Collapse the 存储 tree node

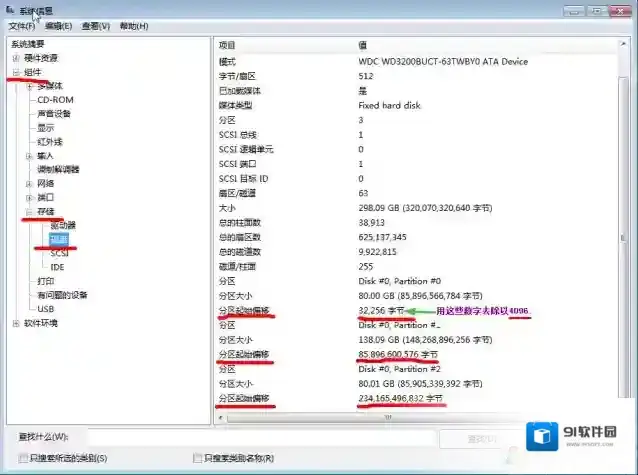[29, 212]
